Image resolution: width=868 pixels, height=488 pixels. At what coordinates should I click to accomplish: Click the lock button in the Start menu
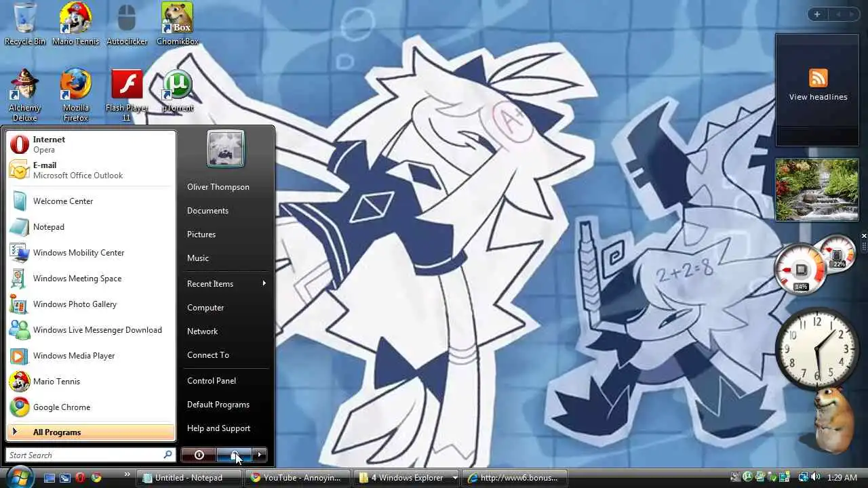pyautogui.click(x=234, y=455)
